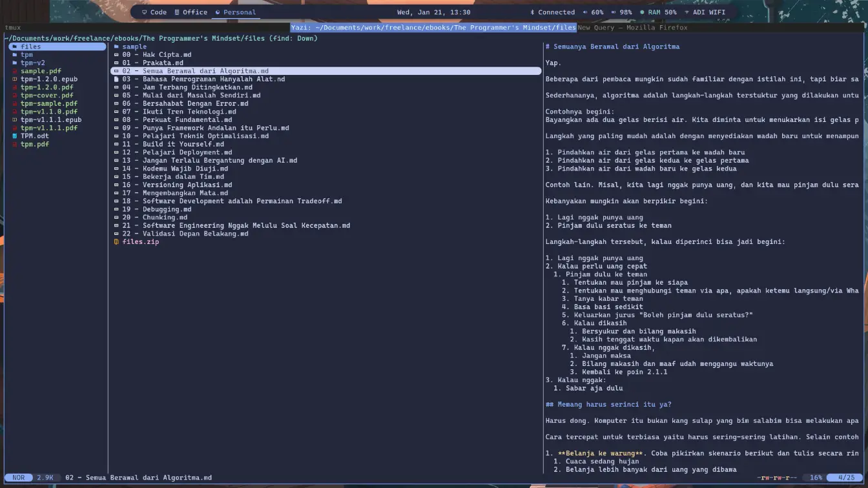Click the markdown icon beside 03 - Bahasa Pemrograman
The image size is (868, 488).
point(116,79)
